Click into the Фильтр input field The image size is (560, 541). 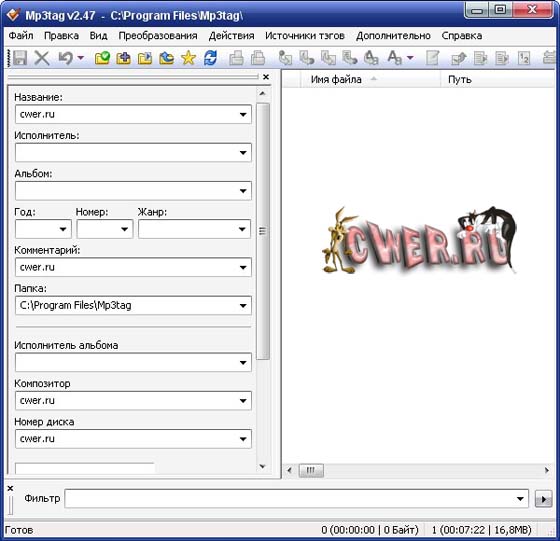pos(290,499)
